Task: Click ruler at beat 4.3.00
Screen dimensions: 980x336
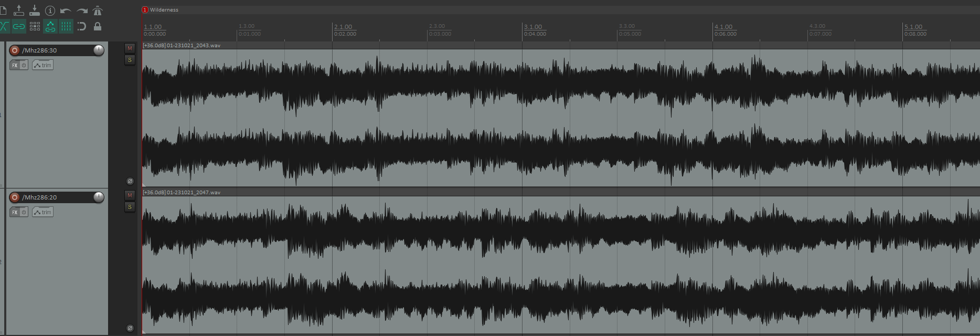Action: pos(817,26)
